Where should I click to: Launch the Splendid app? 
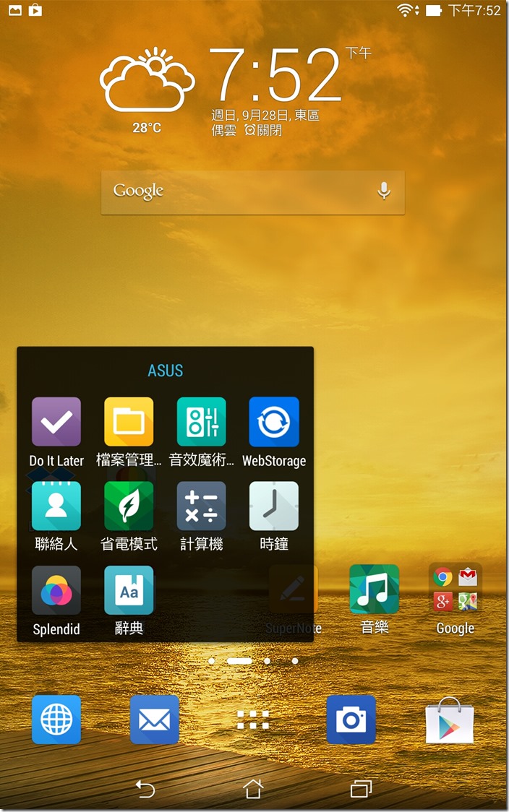click(56, 589)
